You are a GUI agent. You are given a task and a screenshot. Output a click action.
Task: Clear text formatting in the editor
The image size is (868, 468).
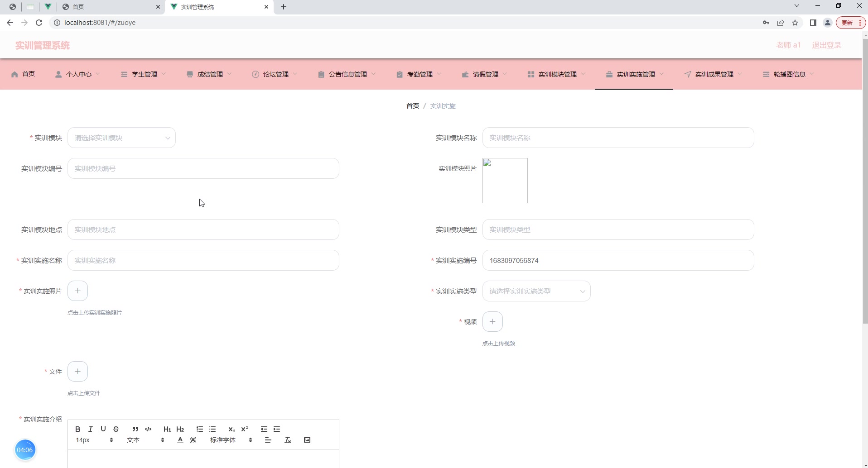287,439
